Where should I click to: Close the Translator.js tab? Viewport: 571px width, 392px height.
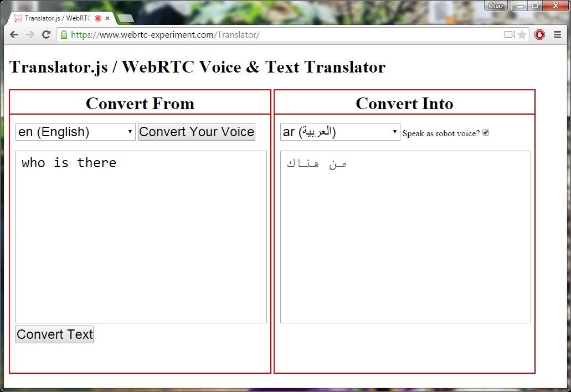[x=107, y=18]
